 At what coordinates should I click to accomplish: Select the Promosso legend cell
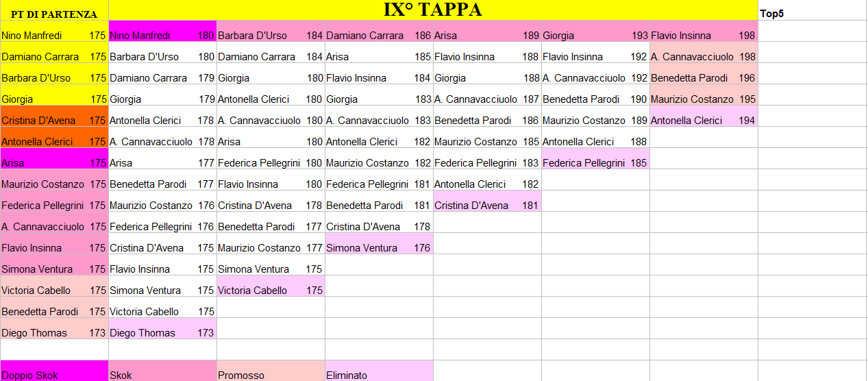coord(271,371)
